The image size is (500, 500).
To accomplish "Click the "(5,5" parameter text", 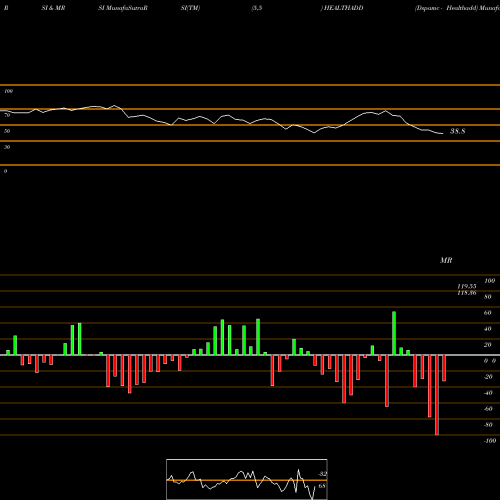I will click(257, 8).
